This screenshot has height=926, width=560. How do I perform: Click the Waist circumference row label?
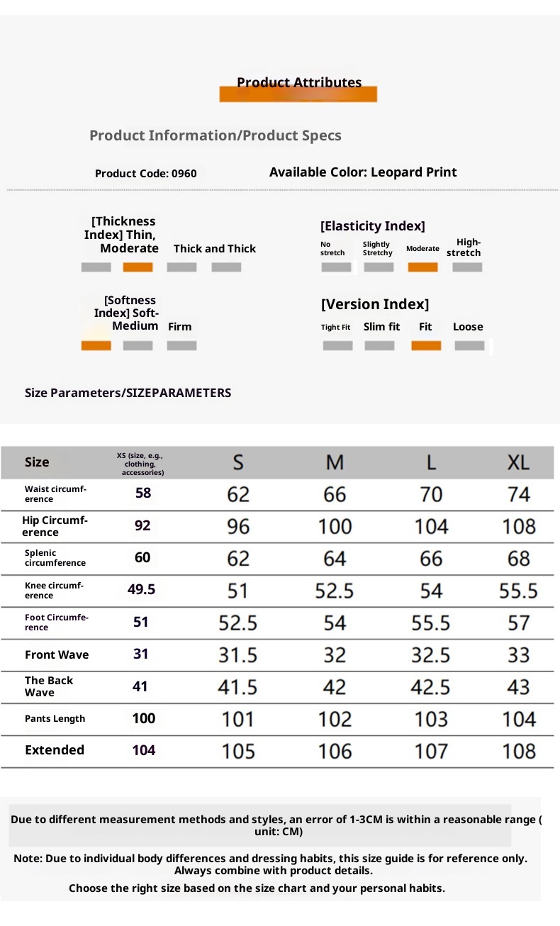[x=55, y=494]
